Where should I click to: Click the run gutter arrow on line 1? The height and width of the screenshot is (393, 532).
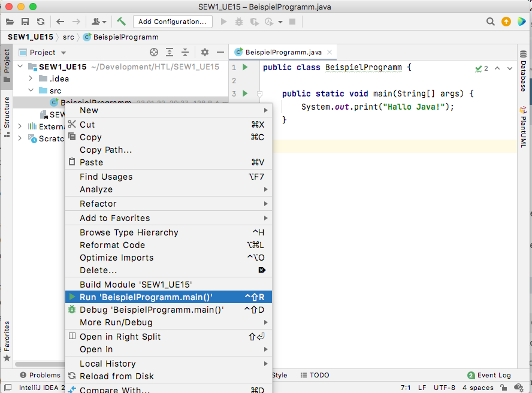[x=245, y=67]
